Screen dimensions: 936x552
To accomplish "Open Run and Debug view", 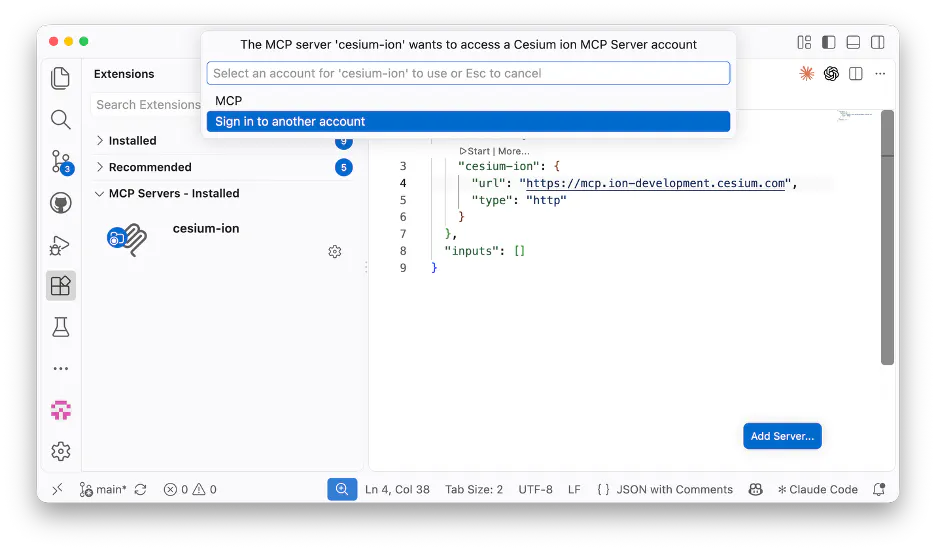I will click(x=60, y=245).
